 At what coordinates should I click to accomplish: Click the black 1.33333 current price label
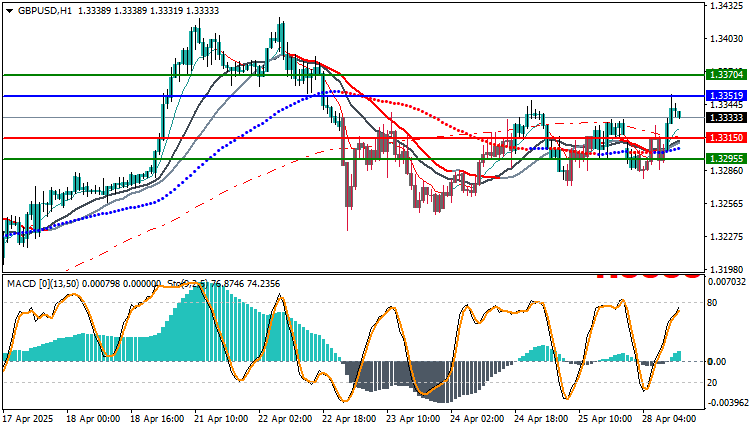tap(726, 117)
